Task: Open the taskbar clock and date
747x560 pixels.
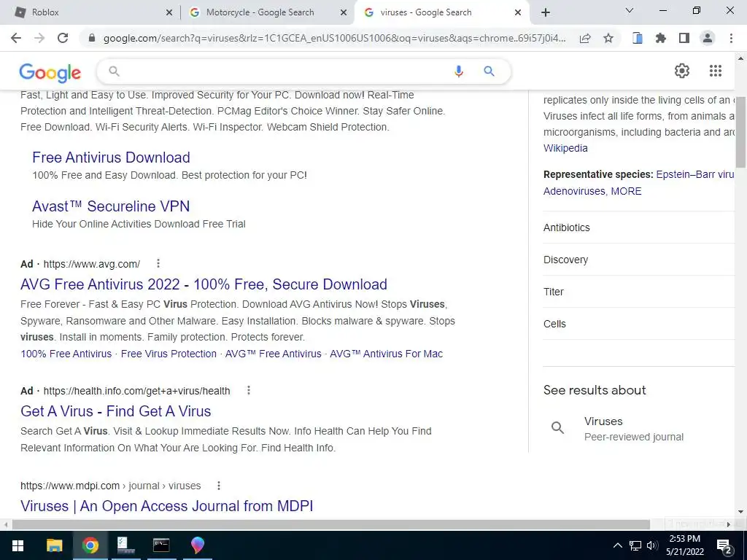Action: coord(684,545)
